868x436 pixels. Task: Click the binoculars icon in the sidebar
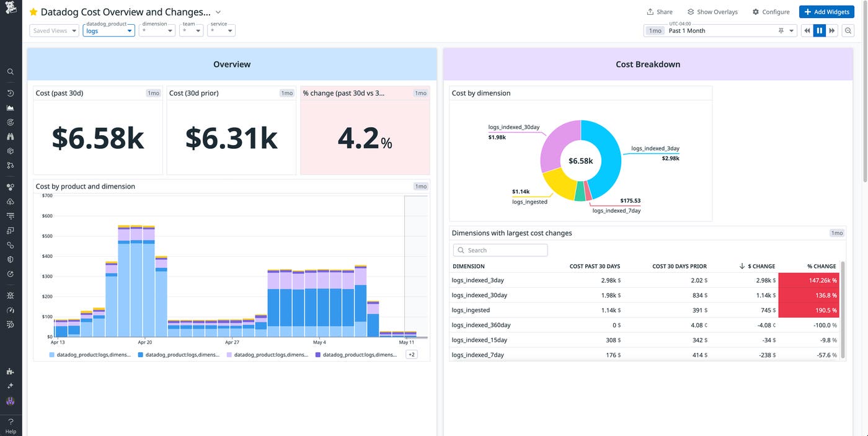point(11,136)
